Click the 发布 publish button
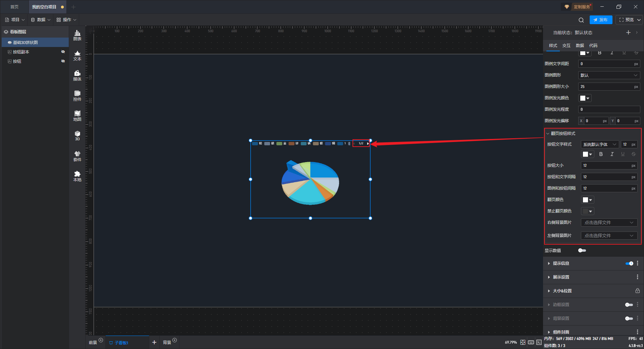644x349 pixels. point(601,20)
